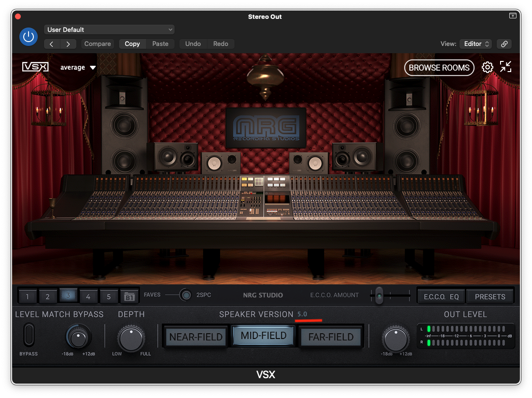Image resolution: width=532 pixels, height=398 pixels.
Task: Open the User Default preset dropdown
Action: (x=109, y=29)
